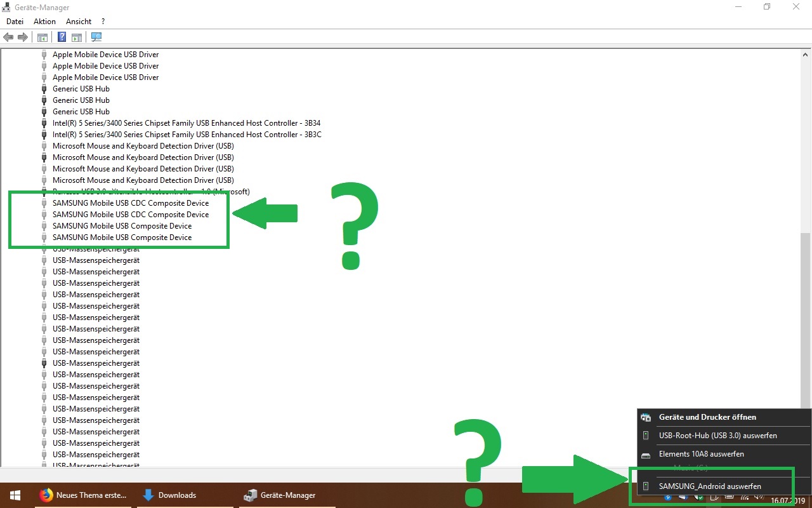Screen dimensions: 812x508
Task: Click Geräte-Manager taskbar button
Action: pyautogui.click(x=287, y=495)
